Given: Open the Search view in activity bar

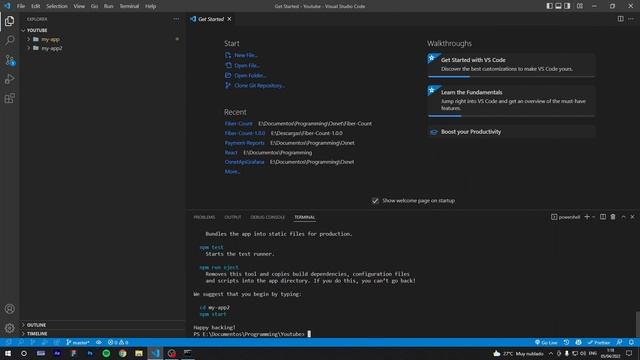Looking at the screenshot, I should click(9, 40).
